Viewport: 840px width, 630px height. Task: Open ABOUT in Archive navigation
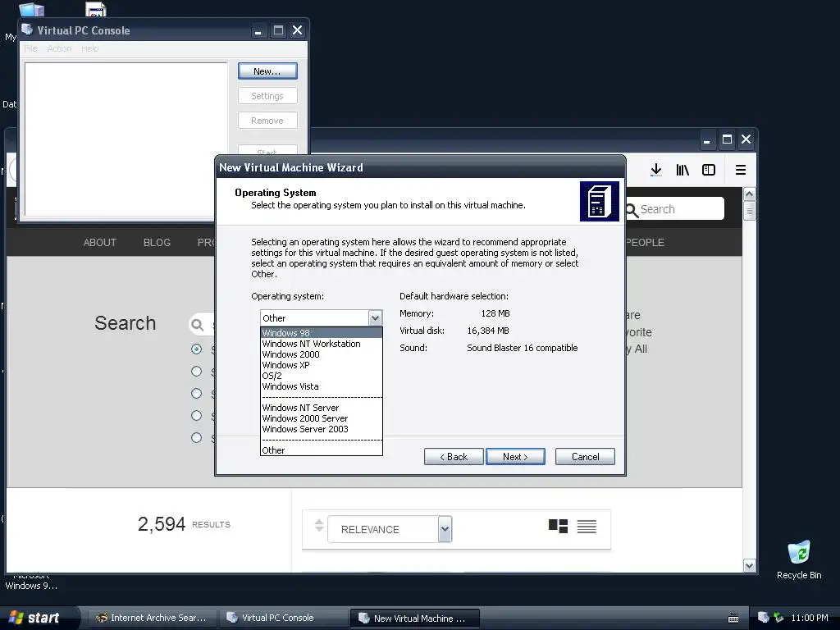[x=99, y=242]
